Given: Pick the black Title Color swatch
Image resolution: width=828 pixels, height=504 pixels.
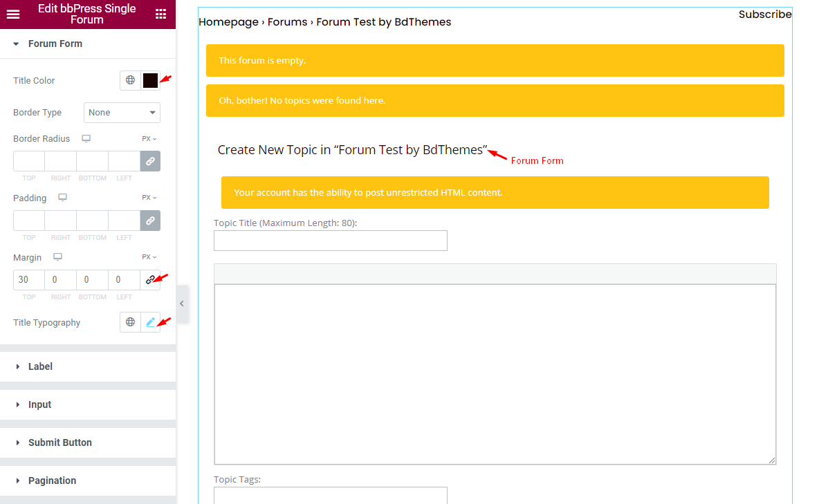Looking at the screenshot, I should coord(149,80).
